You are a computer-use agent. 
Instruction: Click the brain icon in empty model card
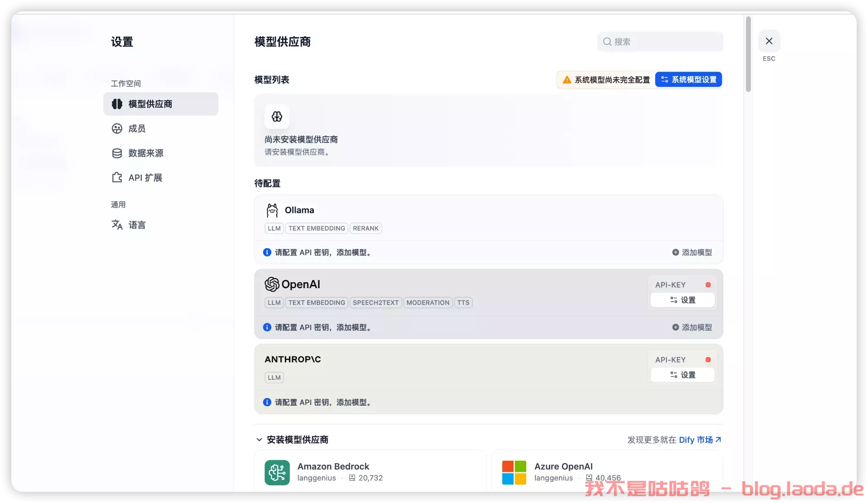(277, 117)
